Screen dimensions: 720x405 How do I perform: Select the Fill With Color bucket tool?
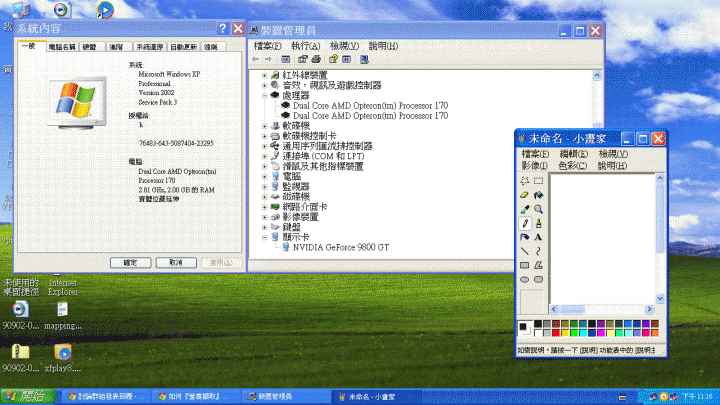click(x=539, y=195)
